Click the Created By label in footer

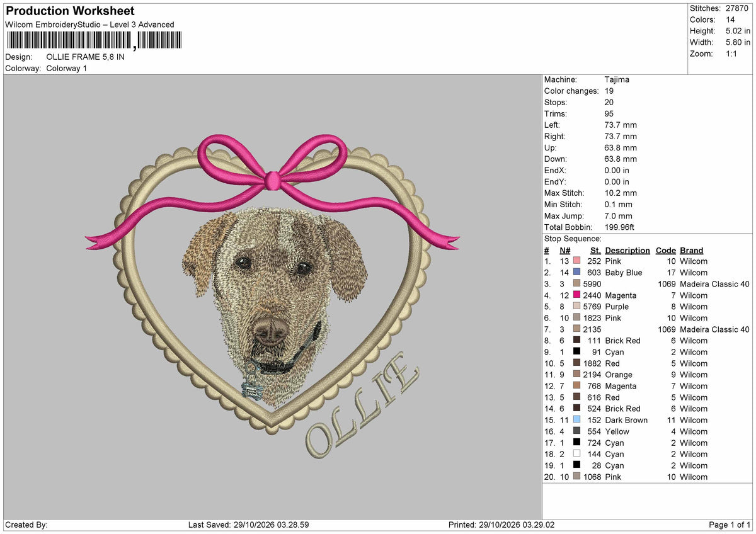tap(26, 525)
